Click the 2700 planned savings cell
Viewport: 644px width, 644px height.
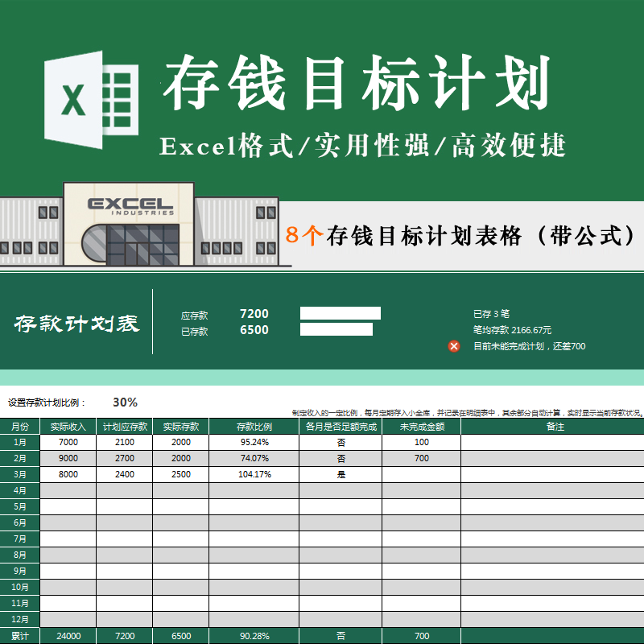tap(125, 458)
